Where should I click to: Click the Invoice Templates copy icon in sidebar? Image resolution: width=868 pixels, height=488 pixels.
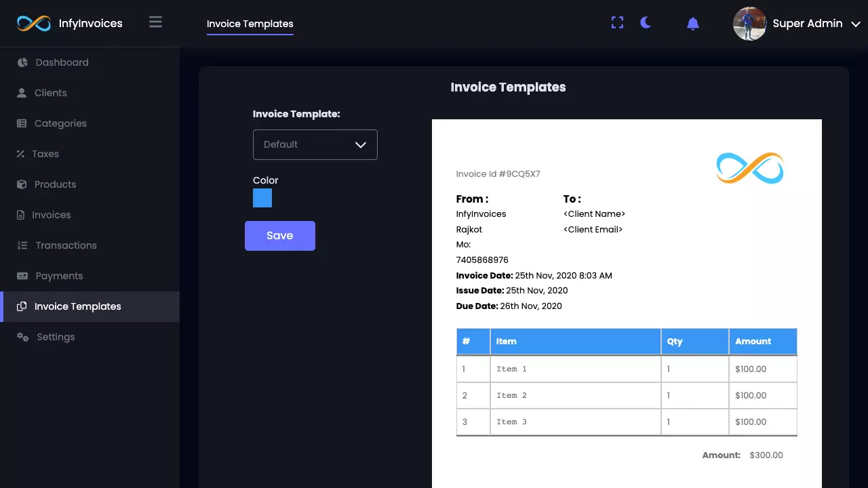(x=22, y=306)
